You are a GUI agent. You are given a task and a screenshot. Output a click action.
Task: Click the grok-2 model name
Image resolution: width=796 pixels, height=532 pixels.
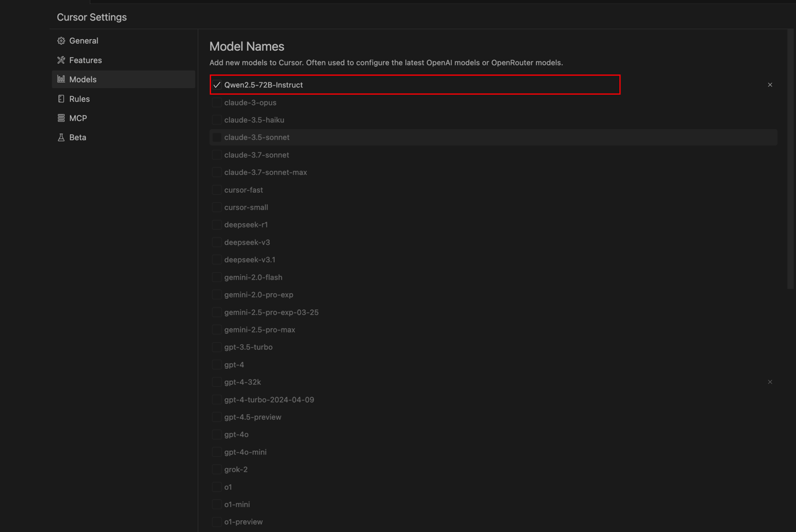pos(236,469)
